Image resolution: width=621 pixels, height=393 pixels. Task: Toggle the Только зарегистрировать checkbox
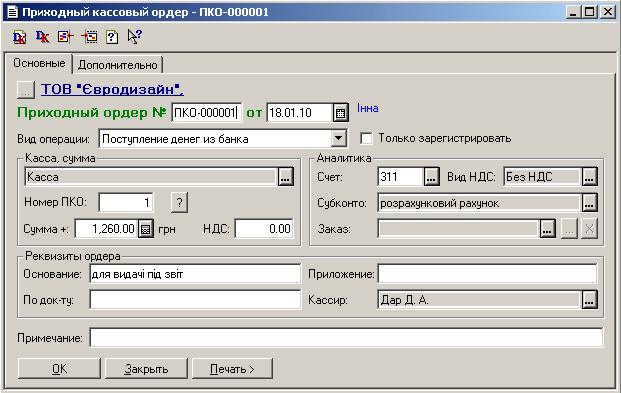click(366, 139)
